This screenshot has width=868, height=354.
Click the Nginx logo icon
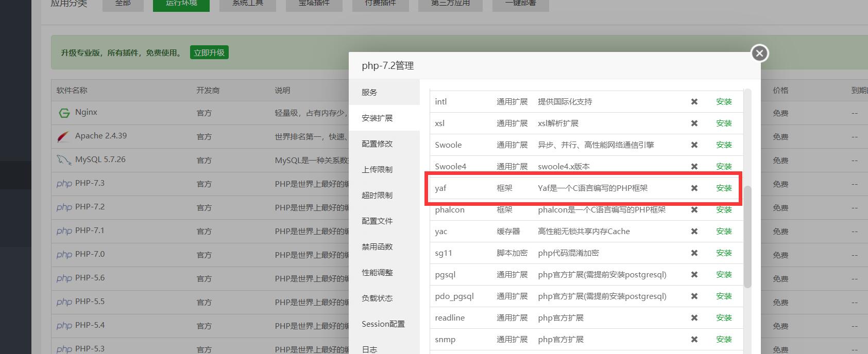point(64,113)
